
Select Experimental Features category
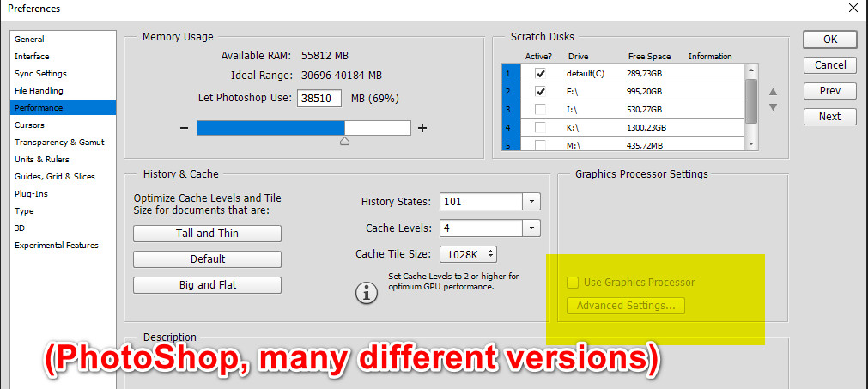click(57, 245)
